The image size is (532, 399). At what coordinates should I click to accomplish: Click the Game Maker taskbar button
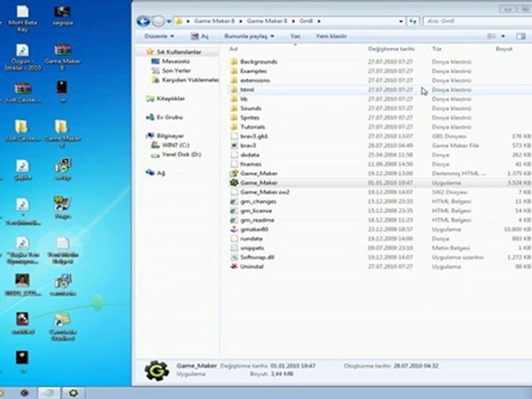pyautogui.click(x=73, y=393)
